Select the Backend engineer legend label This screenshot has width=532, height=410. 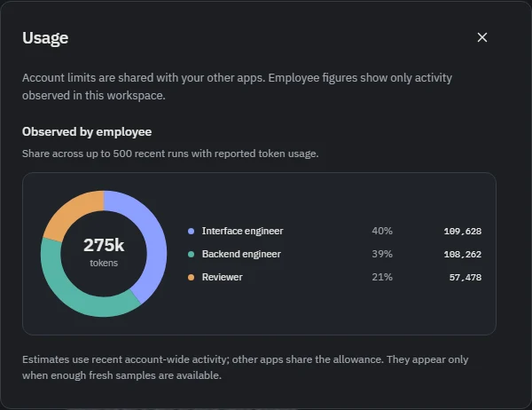pyautogui.click(x=241, y=254)
